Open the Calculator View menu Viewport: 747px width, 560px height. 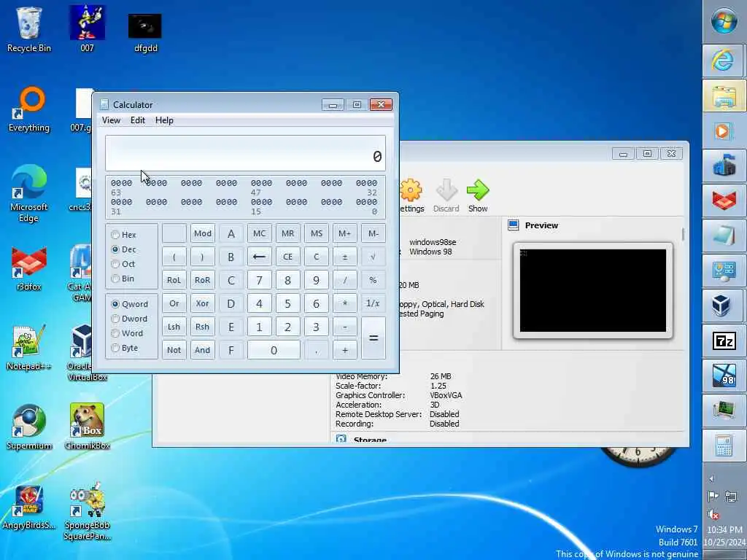click(111, 120)
